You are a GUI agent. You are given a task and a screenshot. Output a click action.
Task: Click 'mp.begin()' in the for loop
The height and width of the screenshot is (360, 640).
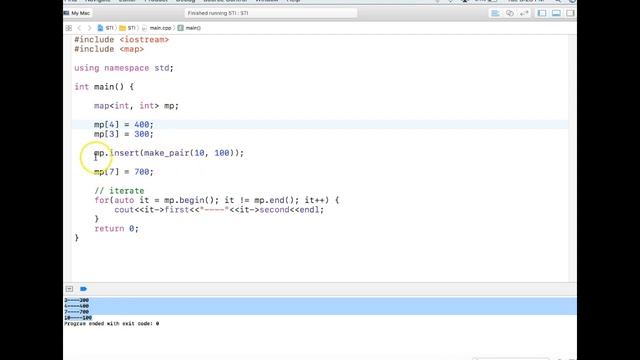click(189, 200)
